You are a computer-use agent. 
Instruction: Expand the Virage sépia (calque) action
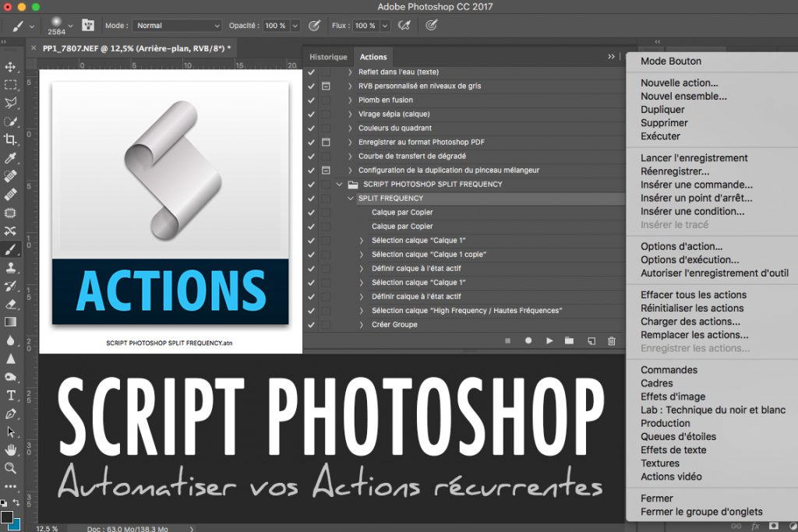click(x=350, y=114)
